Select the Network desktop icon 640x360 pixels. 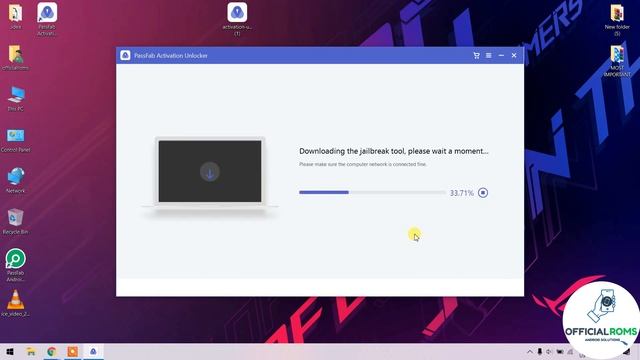16,180
